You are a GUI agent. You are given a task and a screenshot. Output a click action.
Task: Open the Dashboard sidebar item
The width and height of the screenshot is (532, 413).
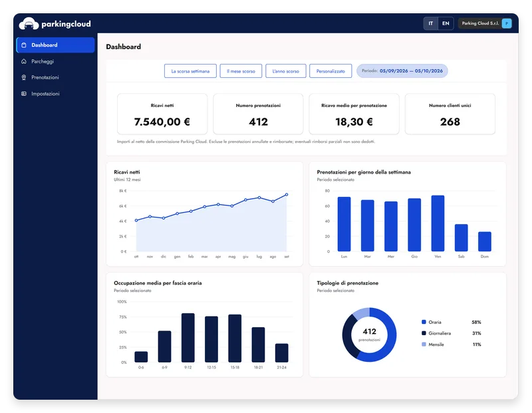point(55,45)
